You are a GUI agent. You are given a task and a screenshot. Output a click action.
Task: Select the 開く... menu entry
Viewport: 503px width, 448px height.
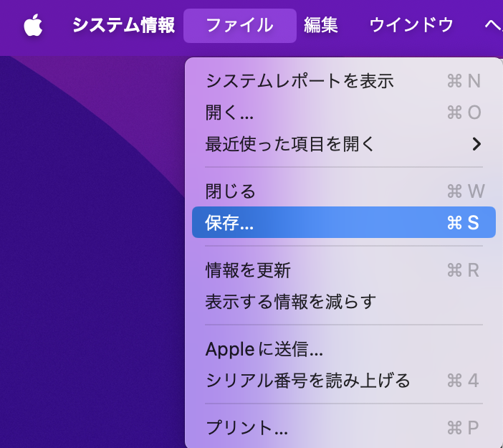tap(343, 113)
